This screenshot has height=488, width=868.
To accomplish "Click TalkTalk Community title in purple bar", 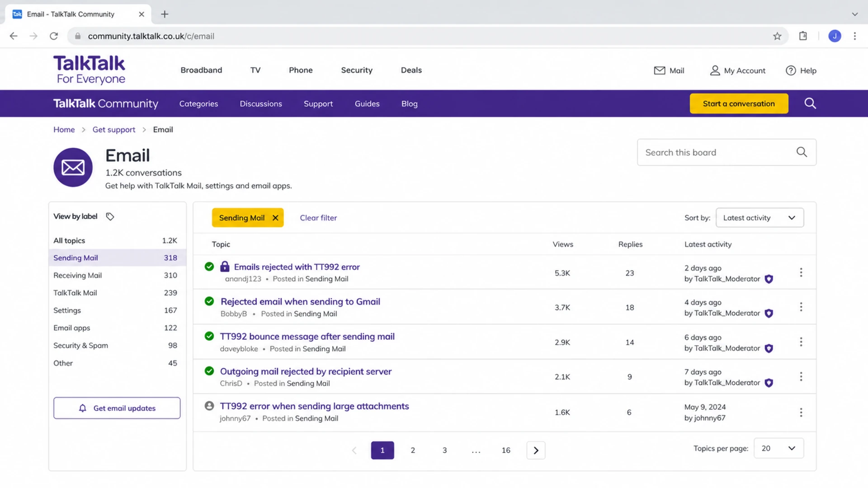I will click(106, 103).
